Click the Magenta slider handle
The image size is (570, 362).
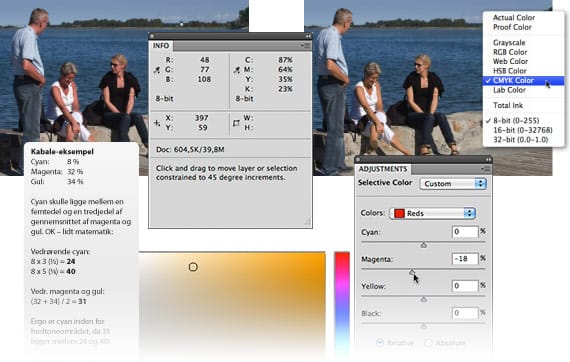click(x=412, y=272)
